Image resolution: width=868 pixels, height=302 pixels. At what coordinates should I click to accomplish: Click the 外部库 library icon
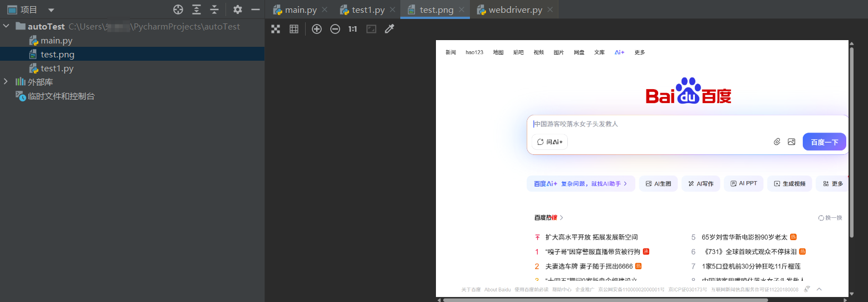(x=21, y=82)
